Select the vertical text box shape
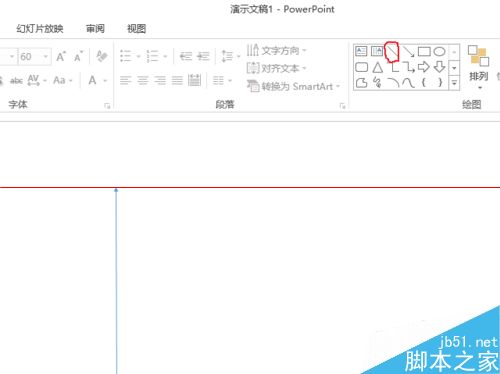Image resolution: width=500 pixels, height=374 pixels. tap(377, 51)
